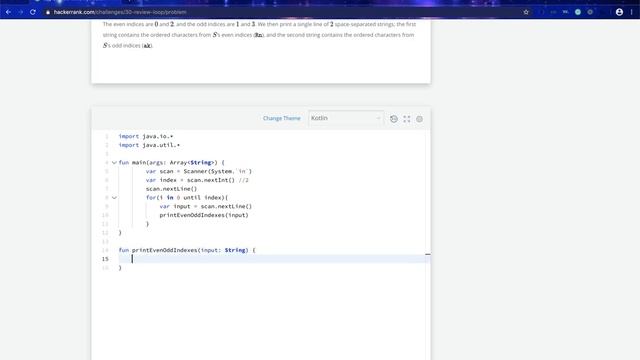This screenshot has height=360, width=640.
Task: Click the scan.nextInt() line
Action: point(197,180)
